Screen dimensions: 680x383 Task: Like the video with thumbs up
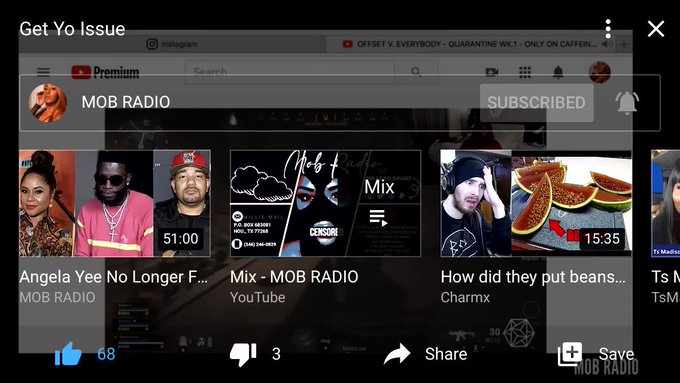[x=68, y=354]
